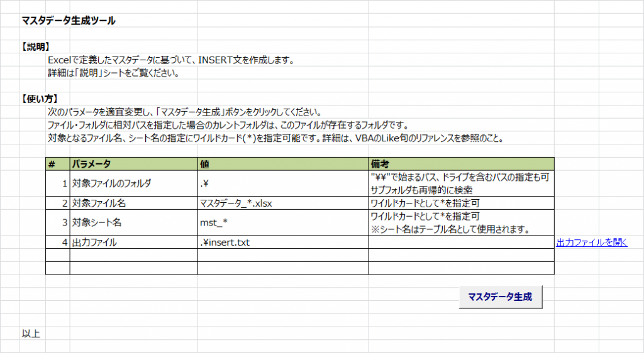Screen dimensions: 644x353
Task: Click the remark for 対象ファイル名 row
Action: coord(461,203)
